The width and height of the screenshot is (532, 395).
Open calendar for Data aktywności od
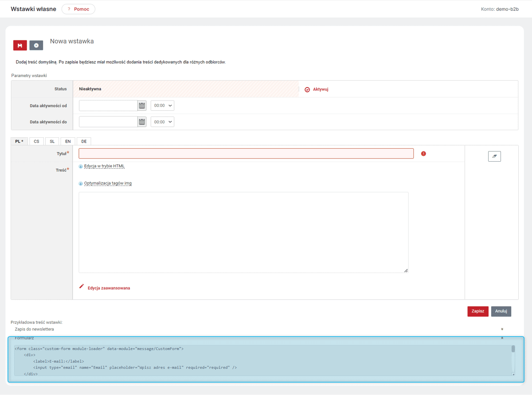(142, 105)
